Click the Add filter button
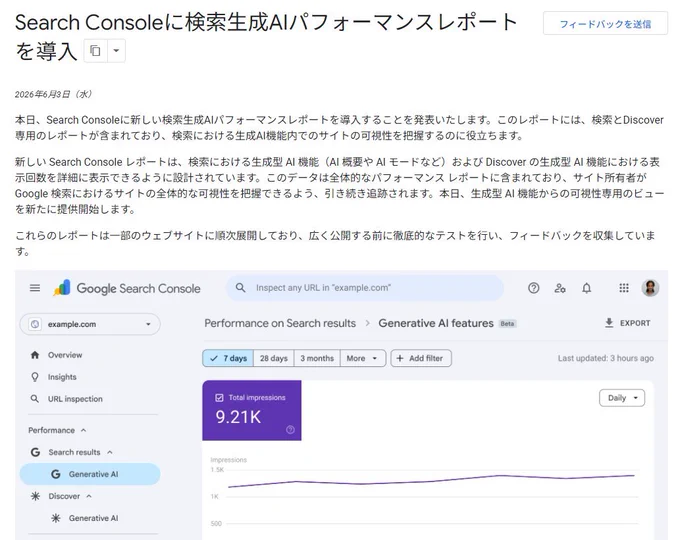The width and height of the screenshot is (680, 540). click(x=421, y=358)
